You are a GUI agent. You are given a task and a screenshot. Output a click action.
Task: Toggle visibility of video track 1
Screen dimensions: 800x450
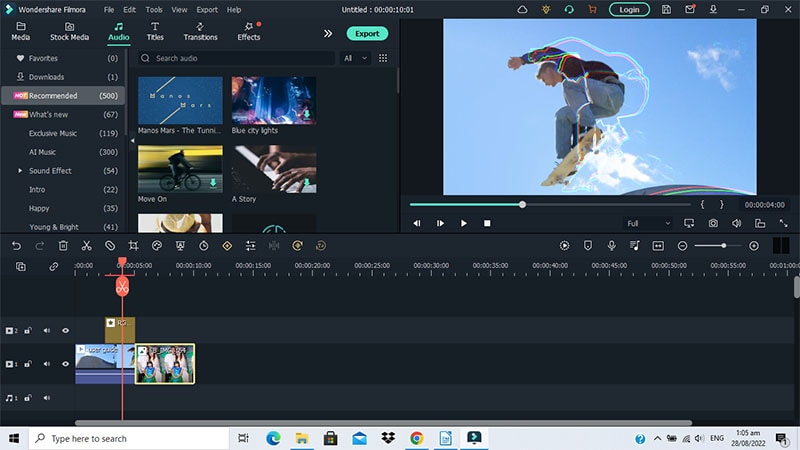[66, 364]
